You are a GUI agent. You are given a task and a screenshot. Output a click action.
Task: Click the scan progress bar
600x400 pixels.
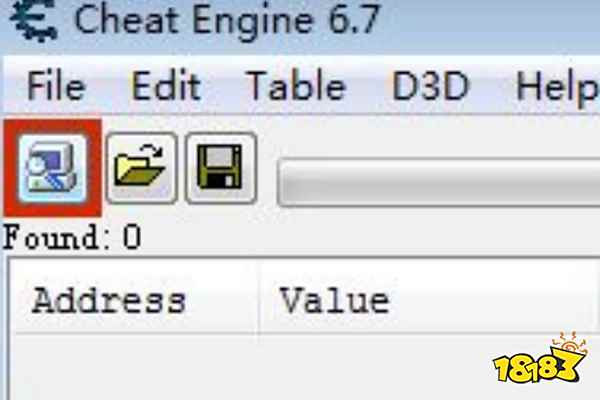[439, 183]
